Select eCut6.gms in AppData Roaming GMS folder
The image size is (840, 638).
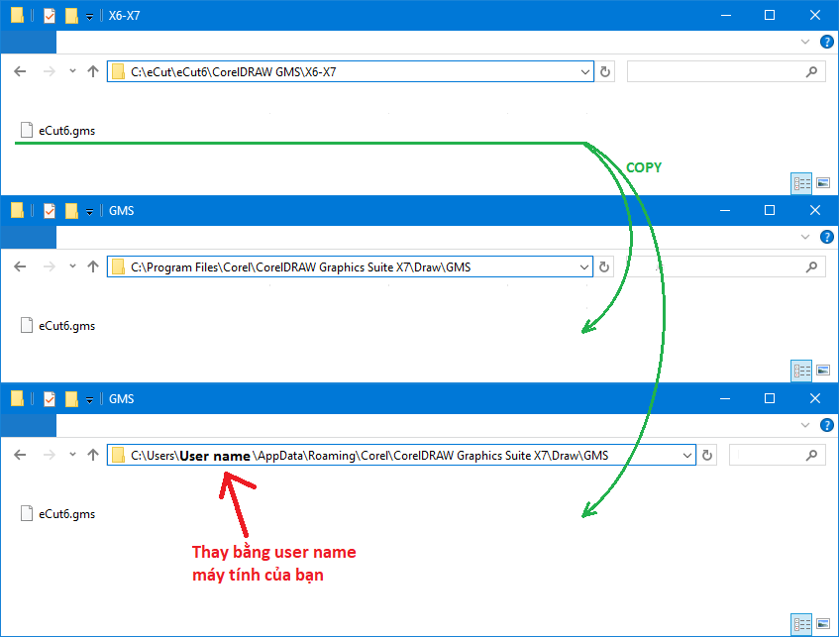(x=57, y=513)
